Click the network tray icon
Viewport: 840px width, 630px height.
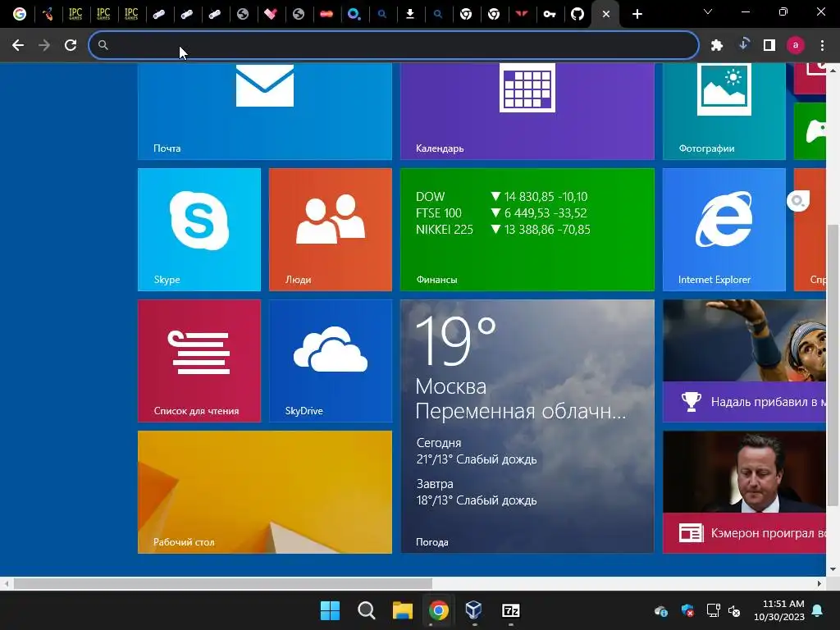click(x=713, y=610)
